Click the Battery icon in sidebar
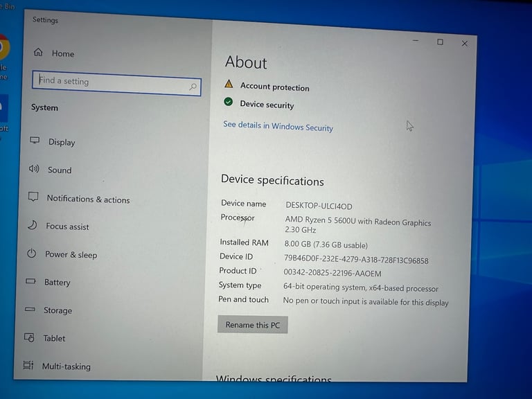The image size is (532, 399). point(30,281)
